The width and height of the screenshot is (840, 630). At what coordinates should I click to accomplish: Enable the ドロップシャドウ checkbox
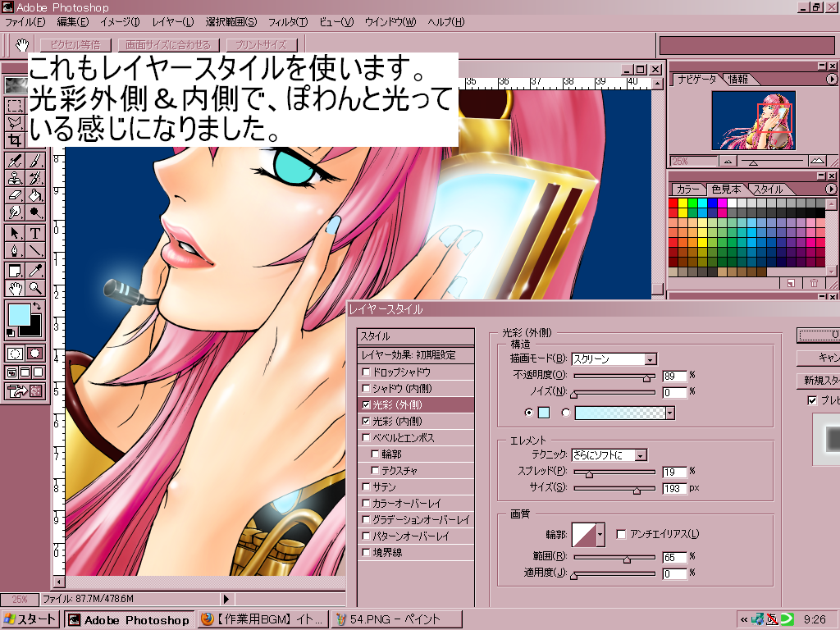point(367,372)
